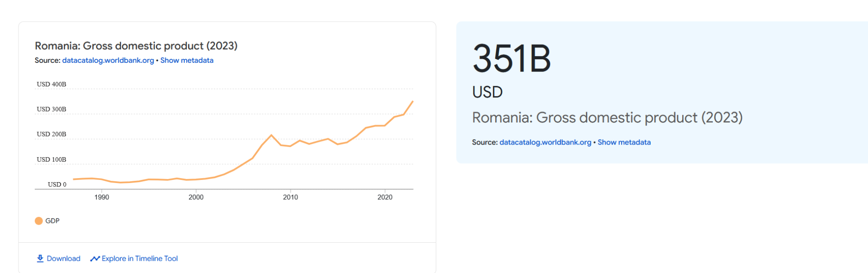Open datacatalog.worldbank.org link in blue card
Screen dimensions: 868x273
(545, 142)
